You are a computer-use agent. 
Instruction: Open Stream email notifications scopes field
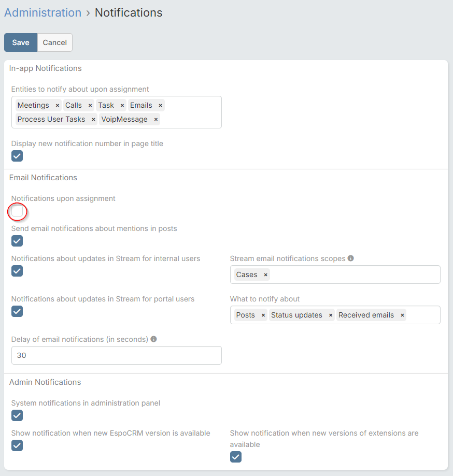352,275
